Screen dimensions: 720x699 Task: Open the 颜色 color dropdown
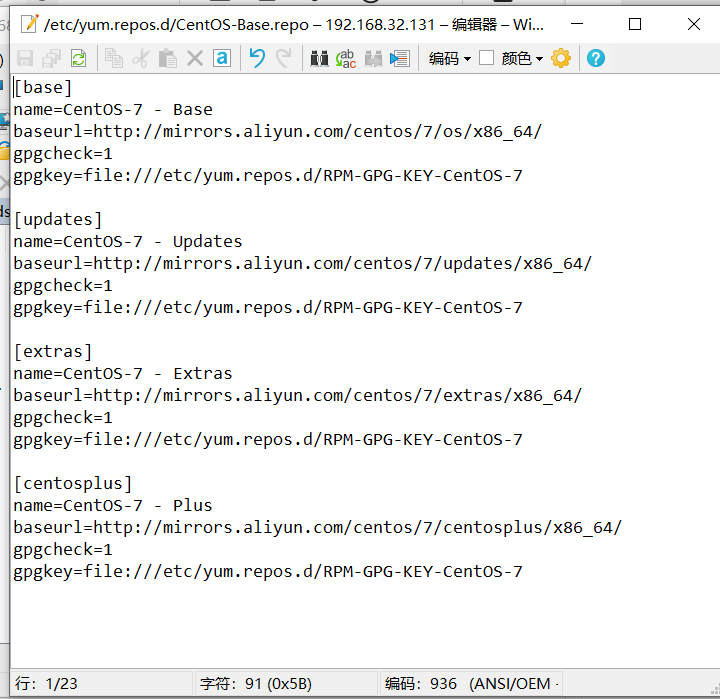pyautogui.click(x=522, y=59)
